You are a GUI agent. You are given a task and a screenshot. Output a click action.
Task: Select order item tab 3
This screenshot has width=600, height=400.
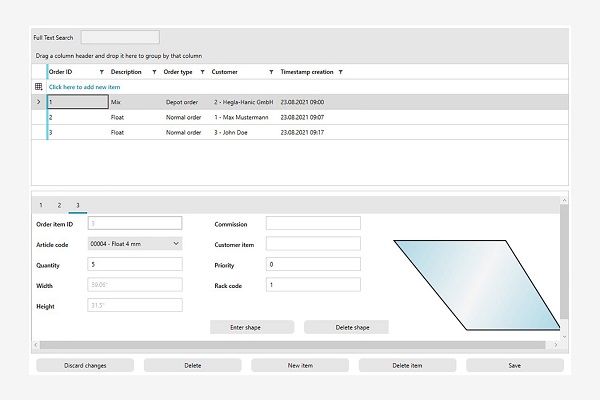pyautogui.click(x=78, y=204)
